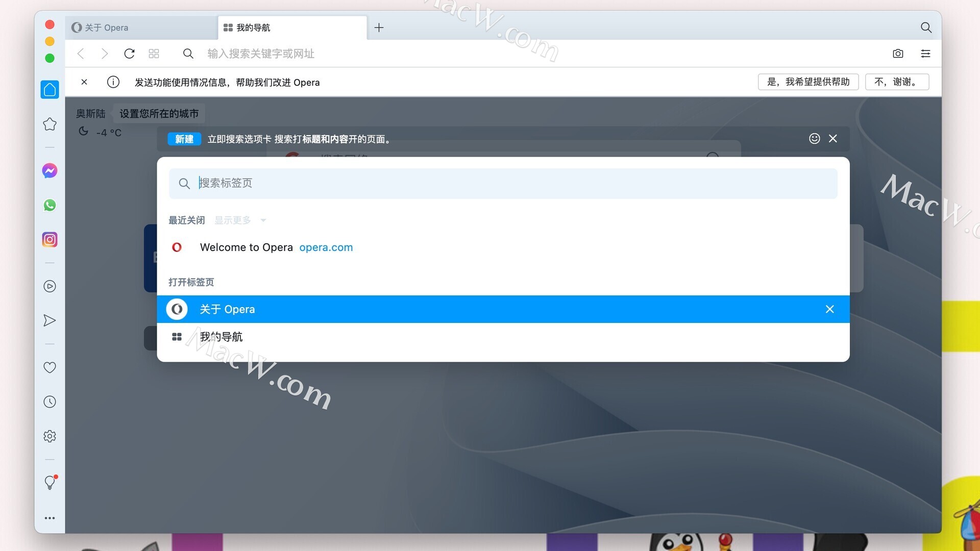This screenshot has width=980, height=551.
Task: Open Instagram in the sidebar
Action: (50, 239)
